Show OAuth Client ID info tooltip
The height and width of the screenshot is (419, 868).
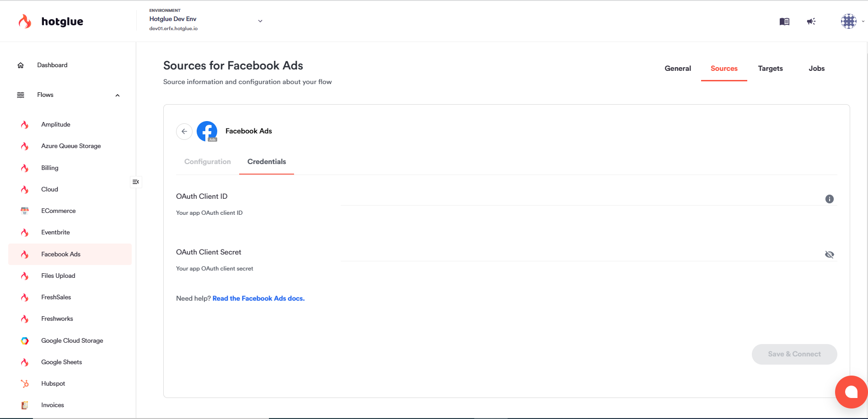click(x=830, y=199)
